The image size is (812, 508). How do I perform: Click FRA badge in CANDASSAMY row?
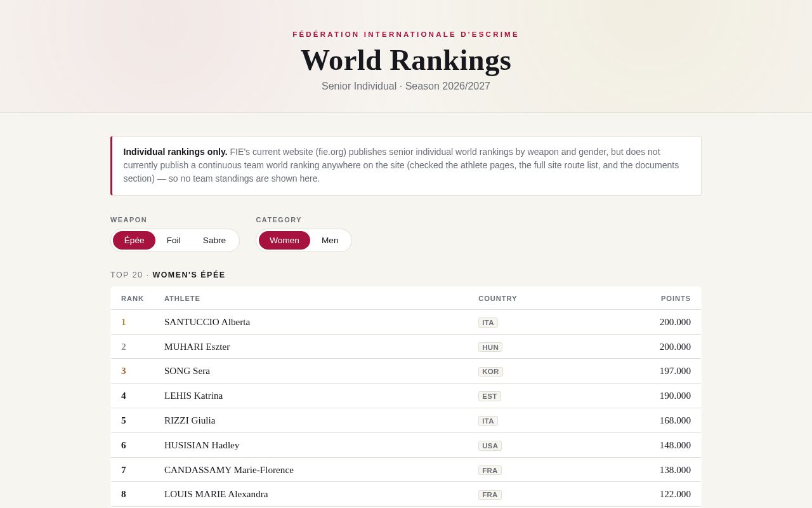point(490,471)
